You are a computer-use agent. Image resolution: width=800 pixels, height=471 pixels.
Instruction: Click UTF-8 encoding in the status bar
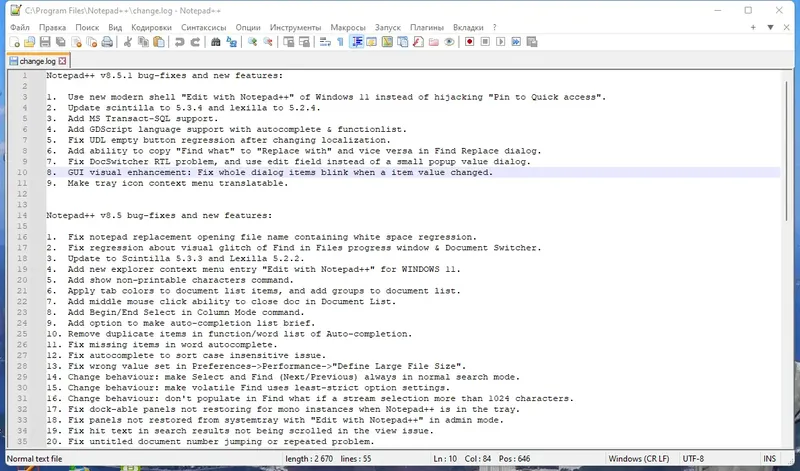[x=693, y=458]
